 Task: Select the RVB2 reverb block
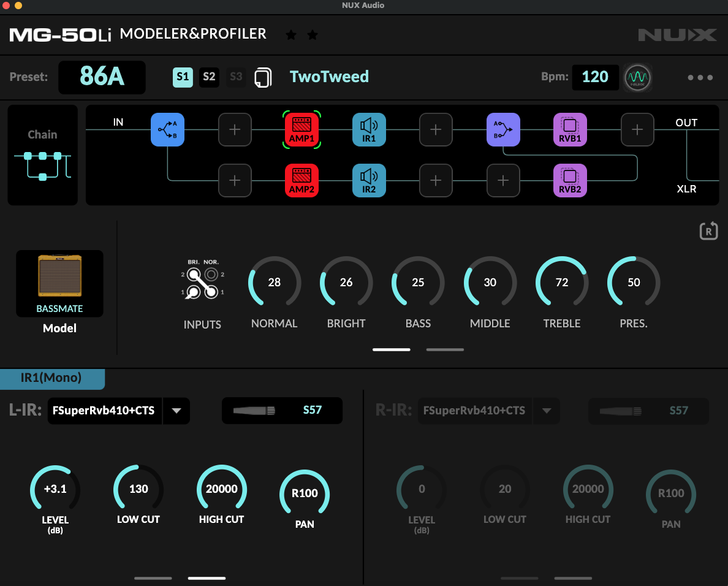tap(570, 181)
